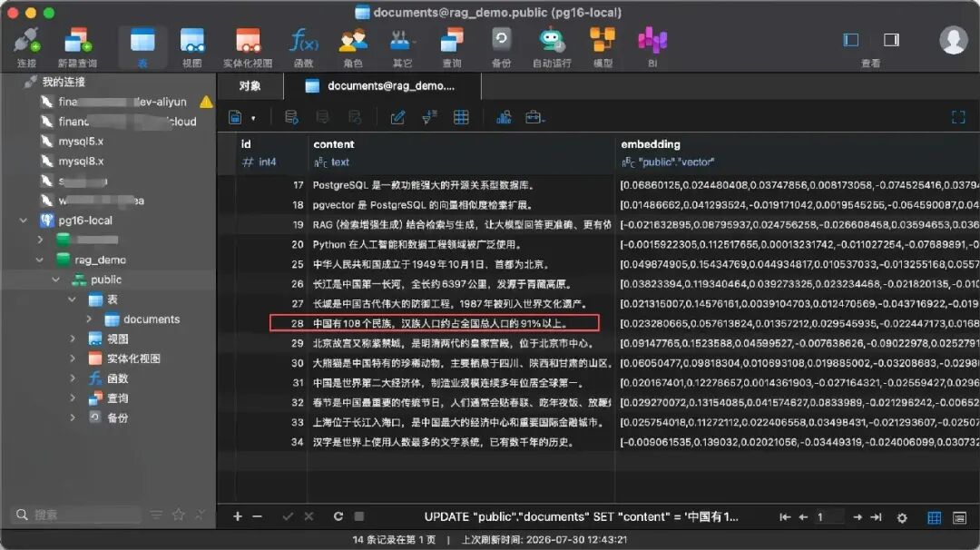Viewport: 980px width, 550px height.
Task: Toggle the right info pane view button
Action: (891, 40)
